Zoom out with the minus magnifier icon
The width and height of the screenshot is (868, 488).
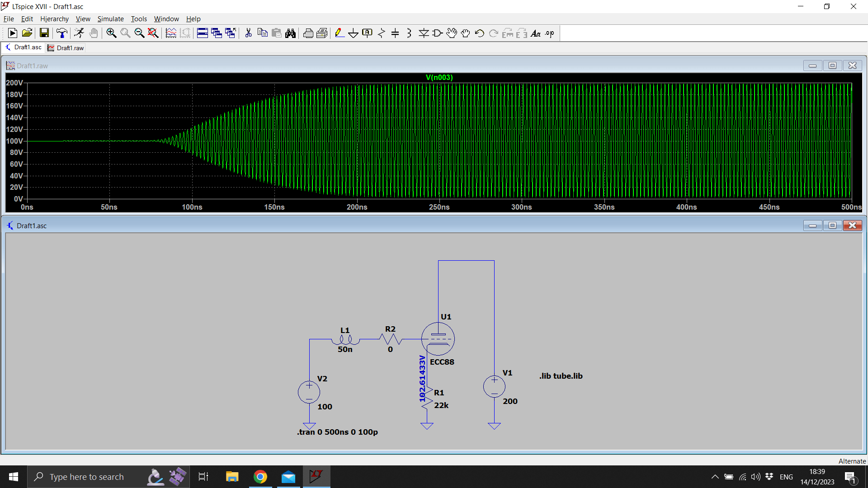pyautogui.click(x=139, y=33)
